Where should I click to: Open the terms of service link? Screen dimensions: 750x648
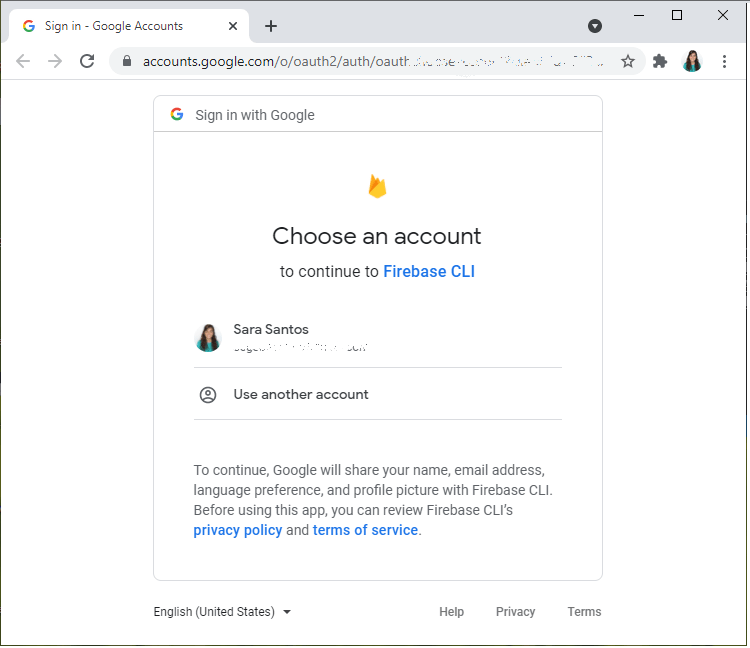[365, 530]
